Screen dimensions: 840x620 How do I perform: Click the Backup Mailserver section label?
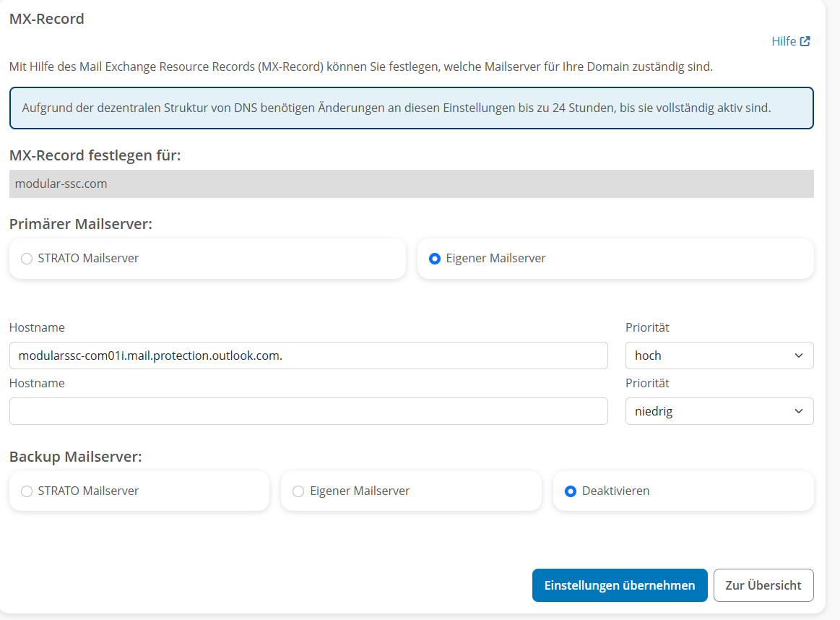(76, 457)
